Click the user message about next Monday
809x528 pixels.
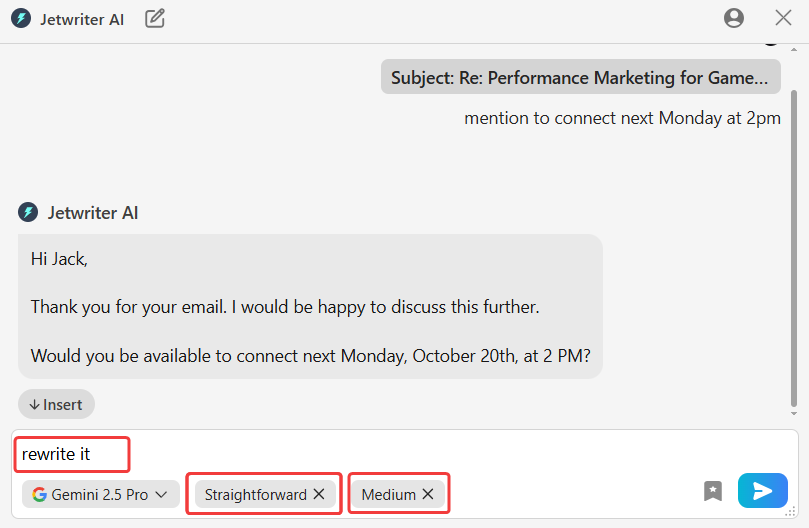tap(622, 118)
